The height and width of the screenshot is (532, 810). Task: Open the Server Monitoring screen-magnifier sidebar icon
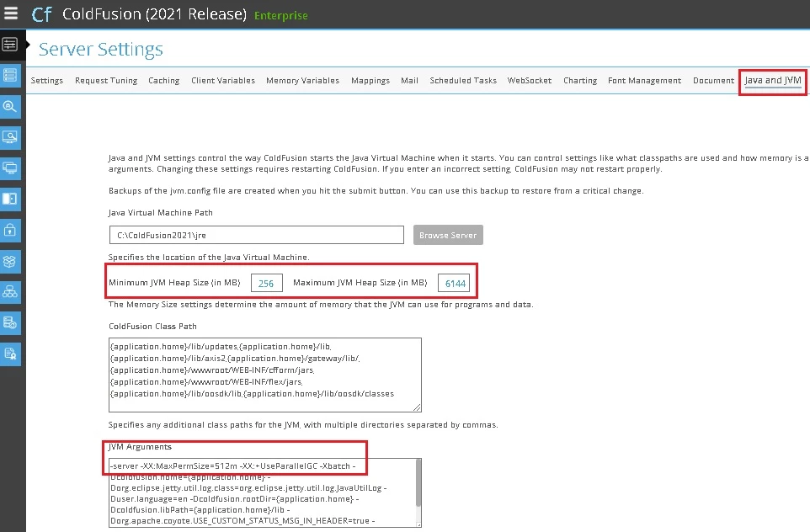coord(10,137)
